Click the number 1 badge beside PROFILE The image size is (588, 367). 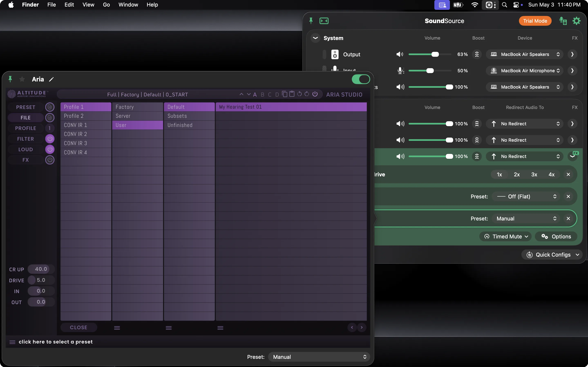pyautogui.click(x=50, y=128)
